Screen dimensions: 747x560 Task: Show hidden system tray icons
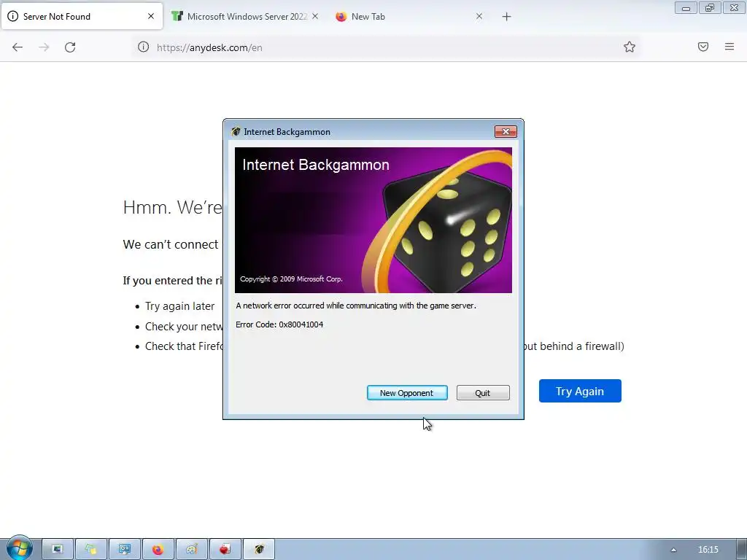click(673, 550)
